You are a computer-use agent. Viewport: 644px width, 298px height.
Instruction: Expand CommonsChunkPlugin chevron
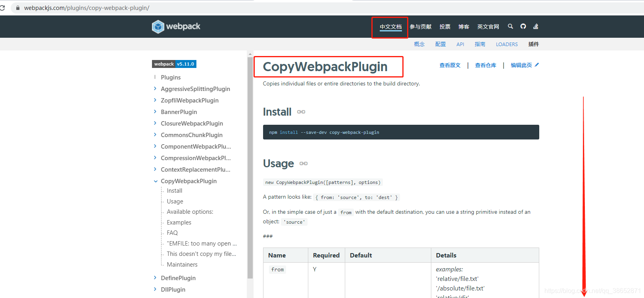(155, 135)
